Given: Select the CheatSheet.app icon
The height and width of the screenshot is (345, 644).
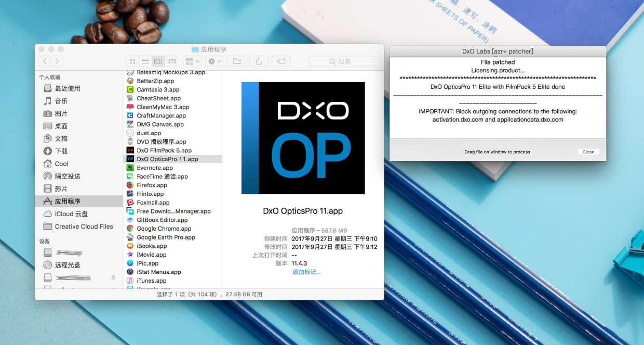Looking at the screenshot, I should click(130, 98).
